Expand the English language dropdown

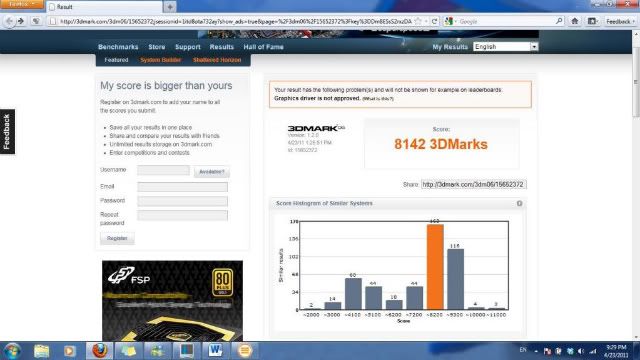tap(534, 47)
